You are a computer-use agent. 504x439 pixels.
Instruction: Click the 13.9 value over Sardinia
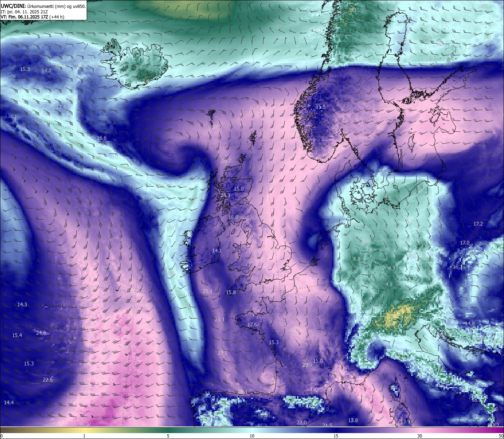[405, 422]
